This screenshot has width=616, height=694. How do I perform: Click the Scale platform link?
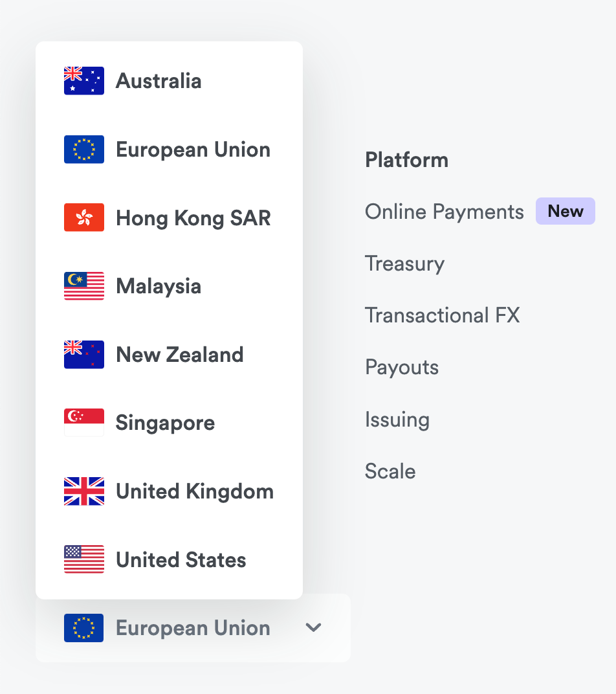[390, 471]
